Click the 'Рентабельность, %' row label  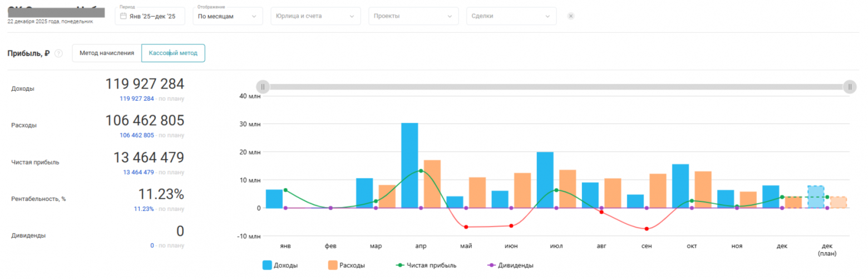coord(38,199)
